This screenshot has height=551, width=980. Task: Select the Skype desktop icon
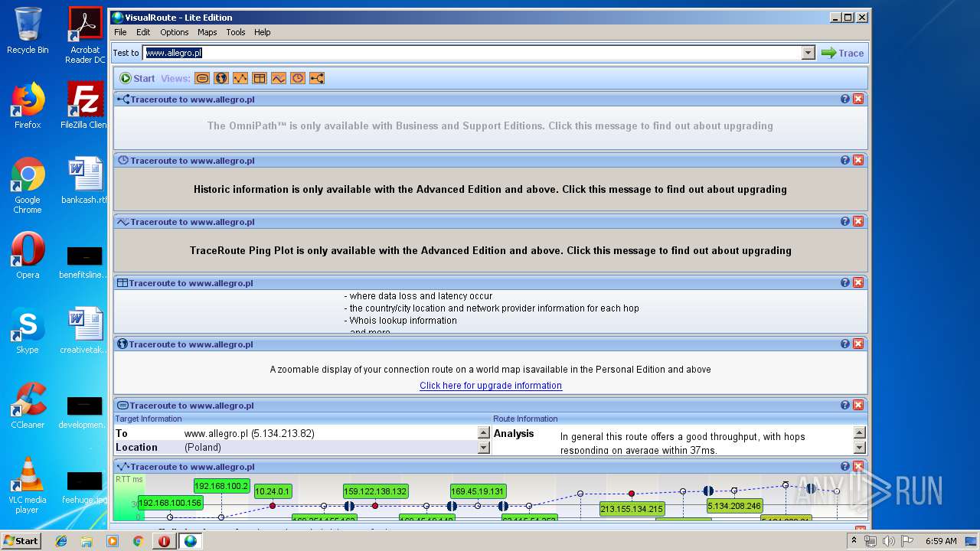28,331
